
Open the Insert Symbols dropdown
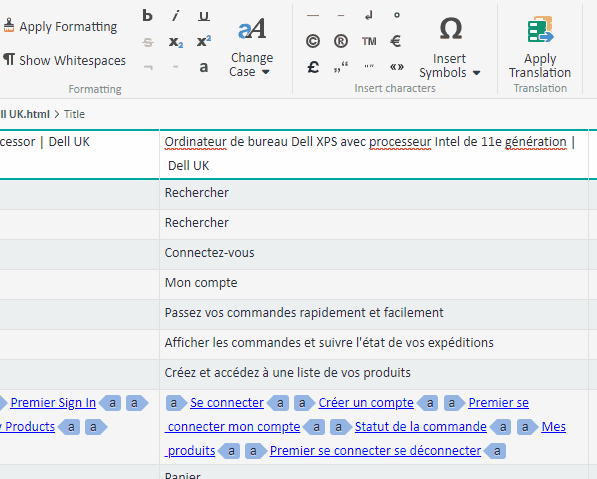[x=450, y=47]
